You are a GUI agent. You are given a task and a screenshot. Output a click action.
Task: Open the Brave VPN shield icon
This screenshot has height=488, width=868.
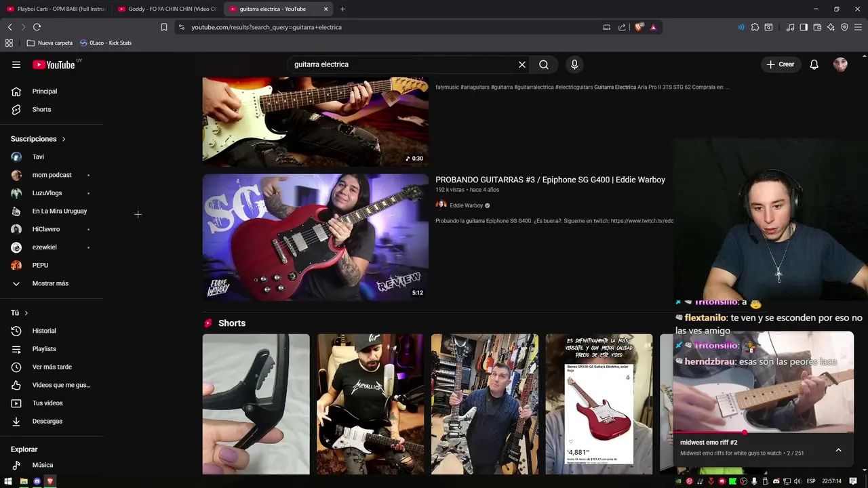(x=844, y=27)
